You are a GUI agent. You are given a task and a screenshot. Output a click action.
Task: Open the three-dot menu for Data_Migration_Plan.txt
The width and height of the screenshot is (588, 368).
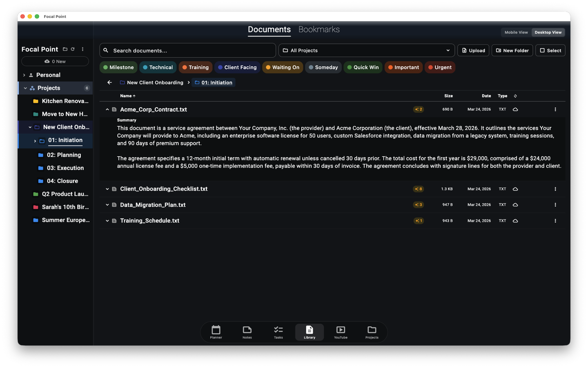pyautogui.click(x=555, y=204)
